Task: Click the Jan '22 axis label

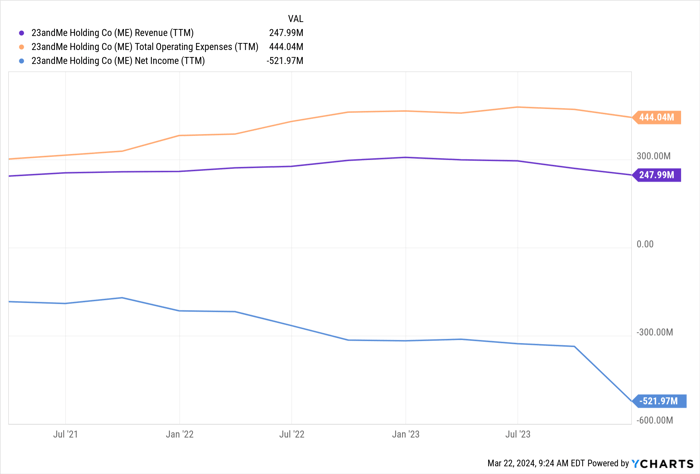Action: [x=179, y=434]
